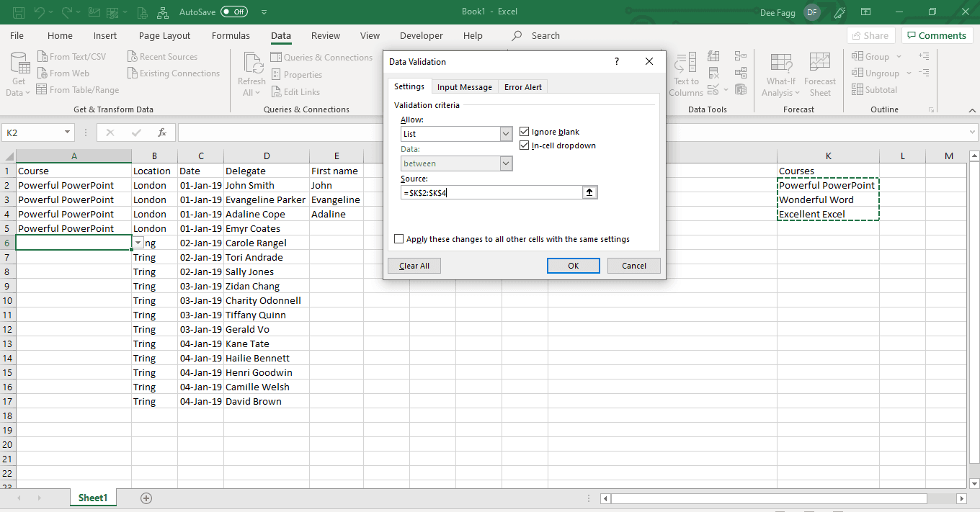The height and width of the screenshot is (512, 980).
Task: Switch to the Developer ribbon tab
Action: (422, 35)
